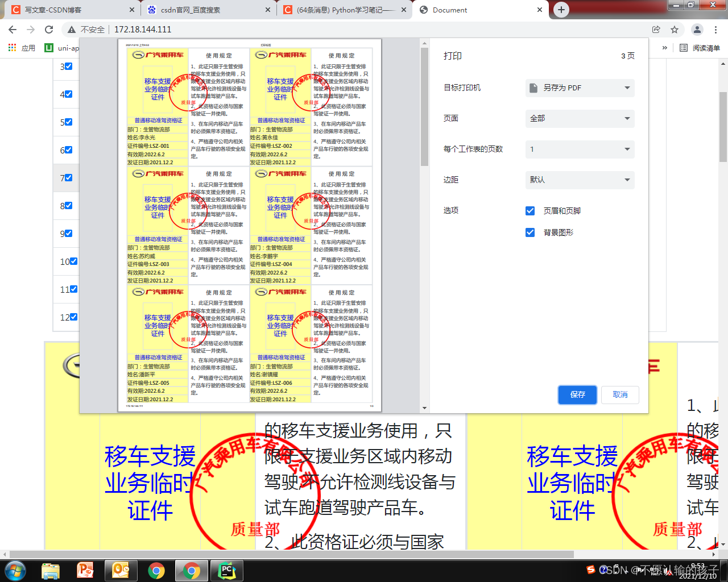The height and width of the screenshot is (582, 728).
Task: Click taskbar clock showing 2021/12/10
Action: [x=698, y=571]
